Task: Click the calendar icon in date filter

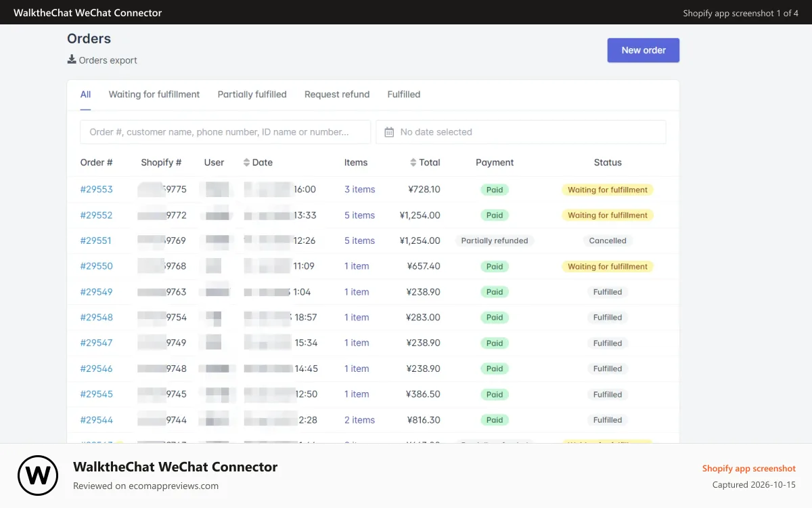Action: tap(389, 132)
